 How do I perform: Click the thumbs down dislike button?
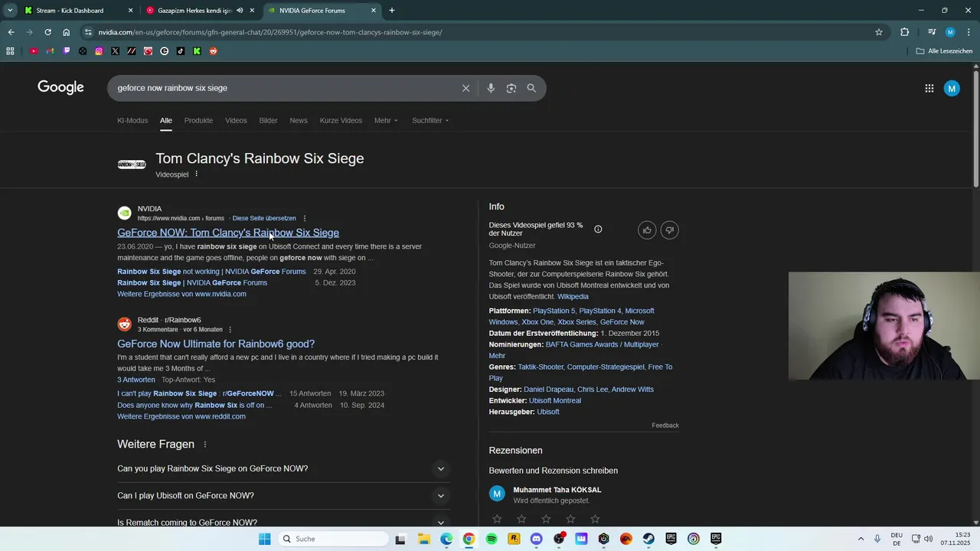[670, 230]
